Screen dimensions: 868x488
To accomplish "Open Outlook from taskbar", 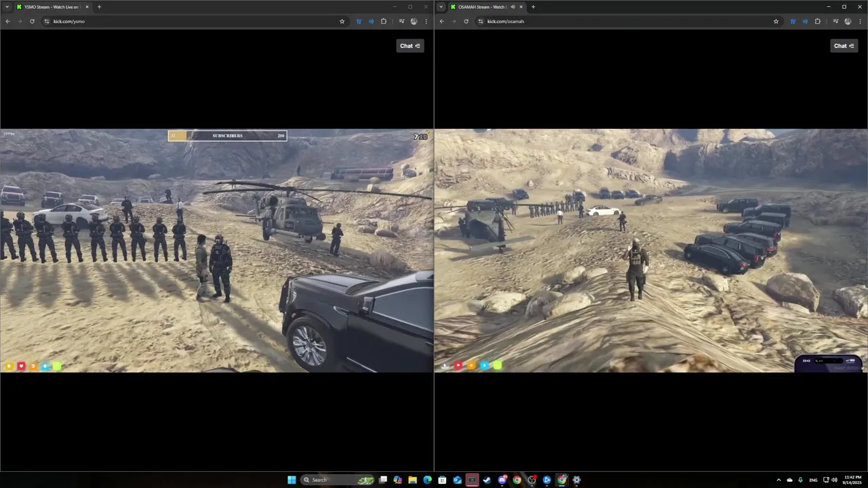I will 457,480.
